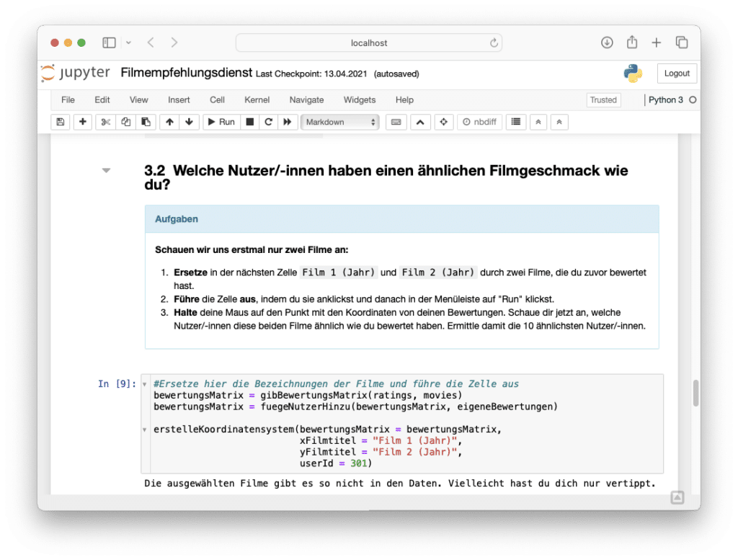
Task: Open the Markdown cell type dropdown
Action: tap(339, 122)
